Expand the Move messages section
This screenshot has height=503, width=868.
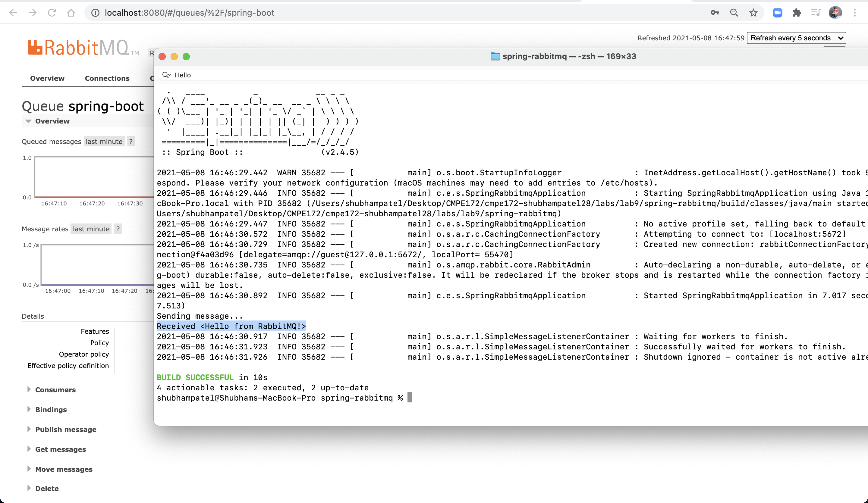pos(64,469)
